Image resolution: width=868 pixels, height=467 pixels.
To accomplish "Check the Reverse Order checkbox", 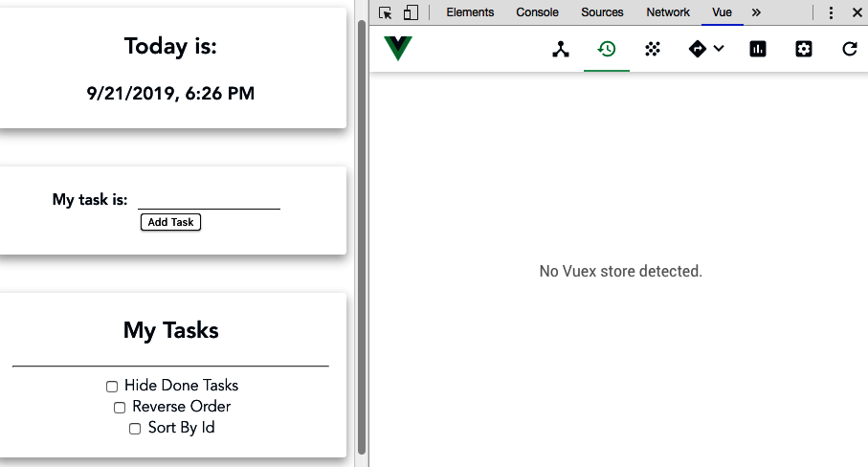I will (x=120, y=408).
